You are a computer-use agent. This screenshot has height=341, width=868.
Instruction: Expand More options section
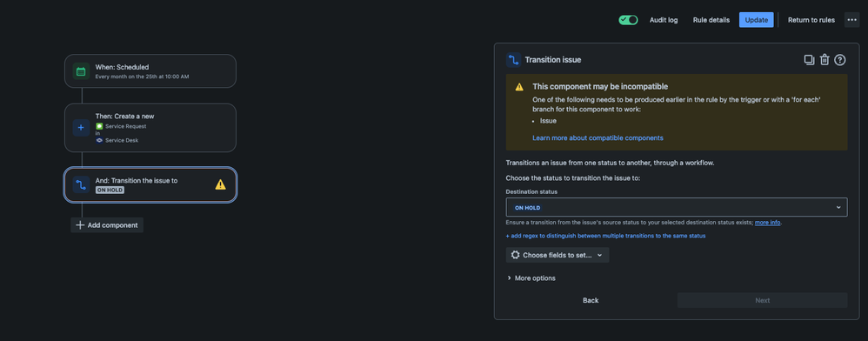(531, 277)
